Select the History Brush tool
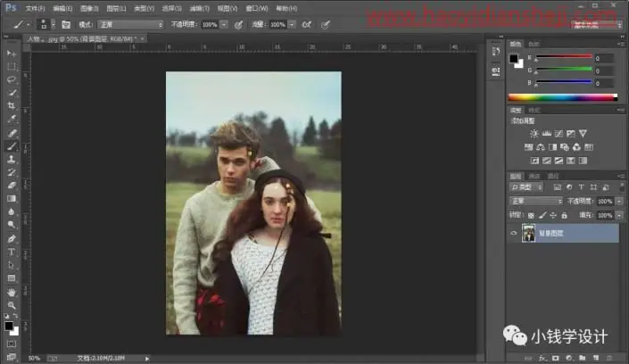Image resolution: width=629 pixels, height=364 pixels. 12,172
